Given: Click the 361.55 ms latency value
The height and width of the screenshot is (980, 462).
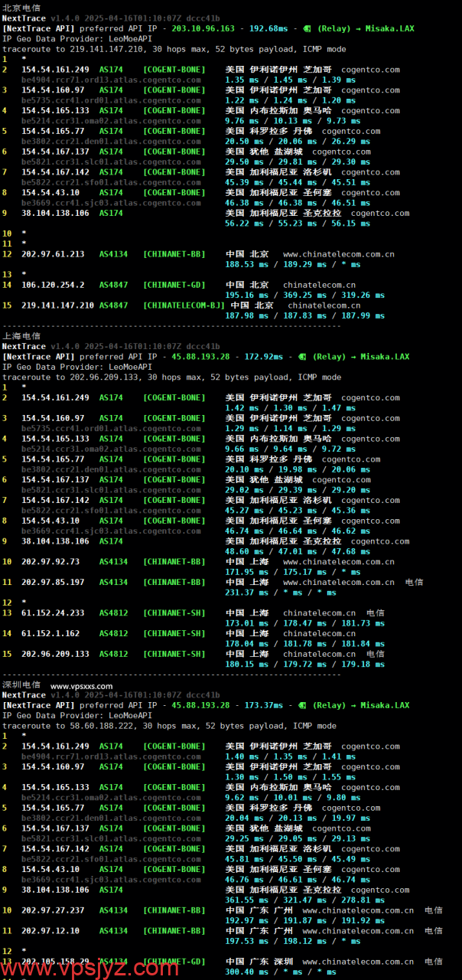Looking at the screenshot, I should click(246, 900).
